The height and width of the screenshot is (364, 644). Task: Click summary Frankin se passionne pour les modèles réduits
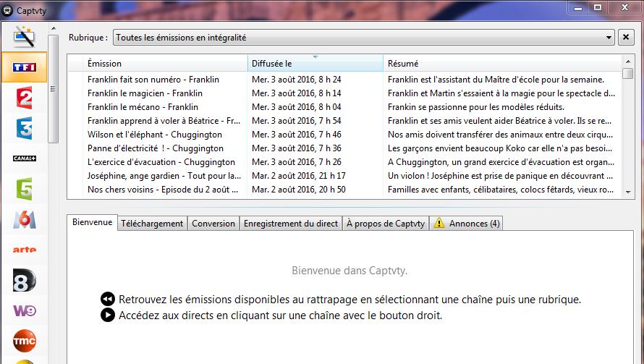point(476,107)
